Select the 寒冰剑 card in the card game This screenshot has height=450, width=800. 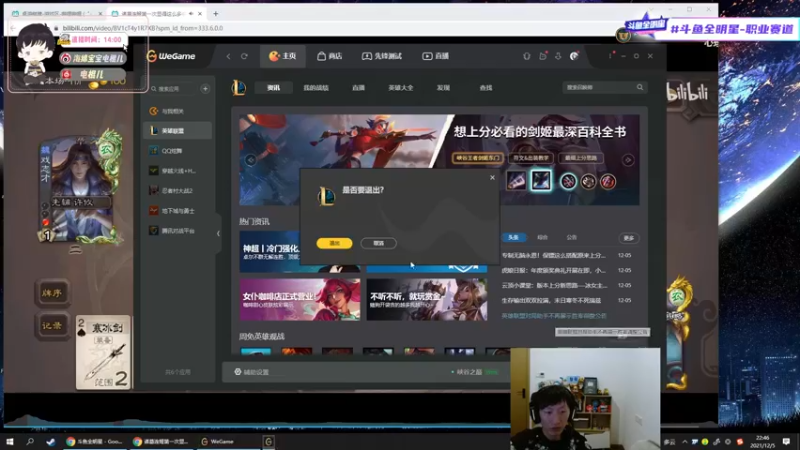[104, 353]
